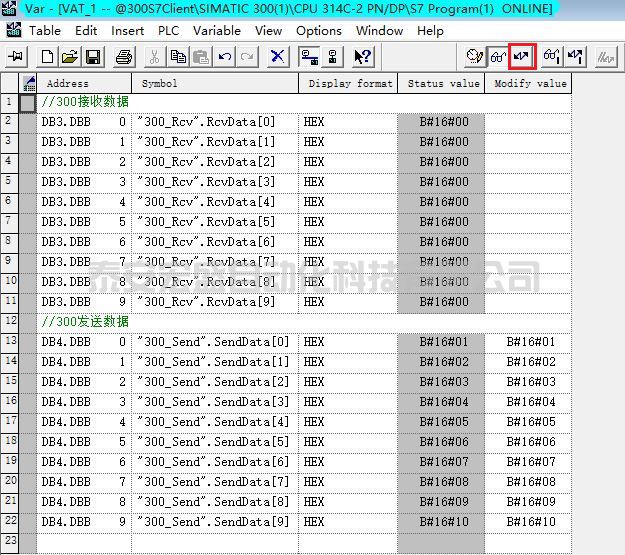Click the Undo arrow in the toolbar
The width and height of the screenshot is (625, 555).
pos(225,57)
